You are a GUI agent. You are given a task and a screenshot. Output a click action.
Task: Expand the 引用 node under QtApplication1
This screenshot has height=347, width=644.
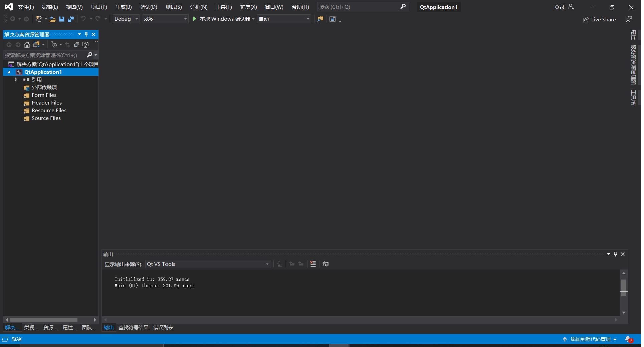click(16, 79)
